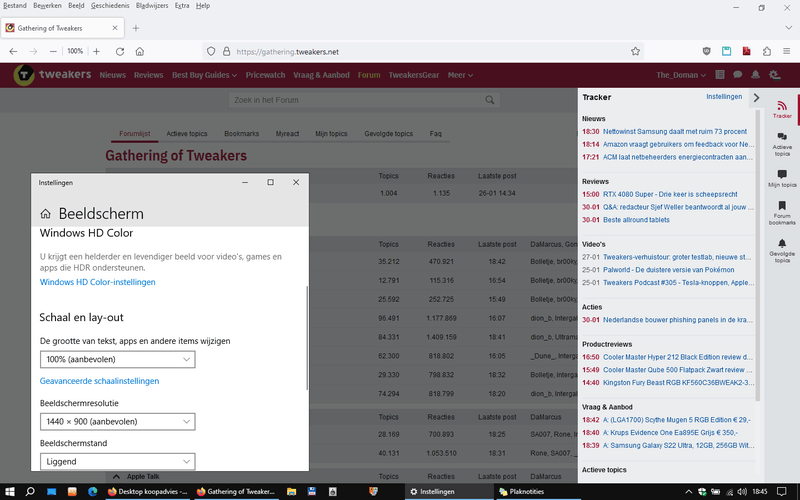Click the taskbar search magnifier
The image size is (800, 500).
(x=30, y=492)
